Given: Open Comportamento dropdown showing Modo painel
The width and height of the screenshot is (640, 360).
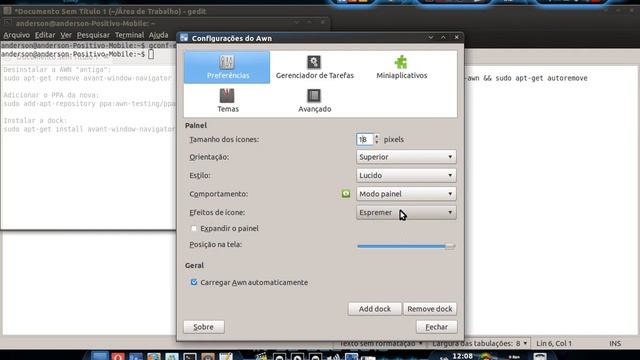Looking at the screenshot, I should (406, 194).
